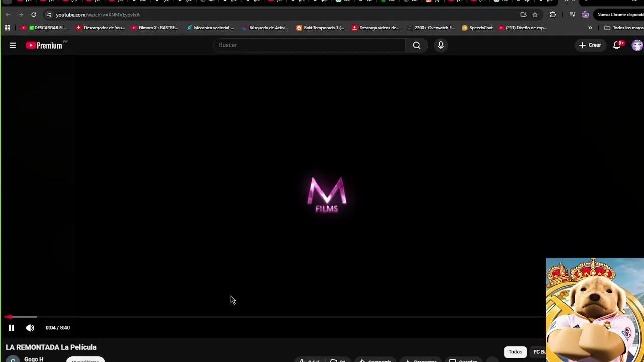Viewport: 644px width, 362px height.
Task: Open site info icon beside the URL
Action: click(x=49, y=15)
